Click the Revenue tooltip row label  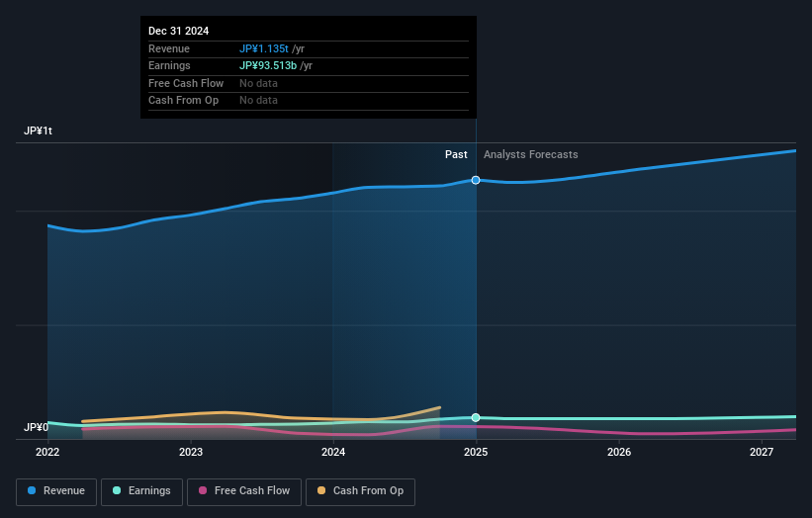(169, 48)
